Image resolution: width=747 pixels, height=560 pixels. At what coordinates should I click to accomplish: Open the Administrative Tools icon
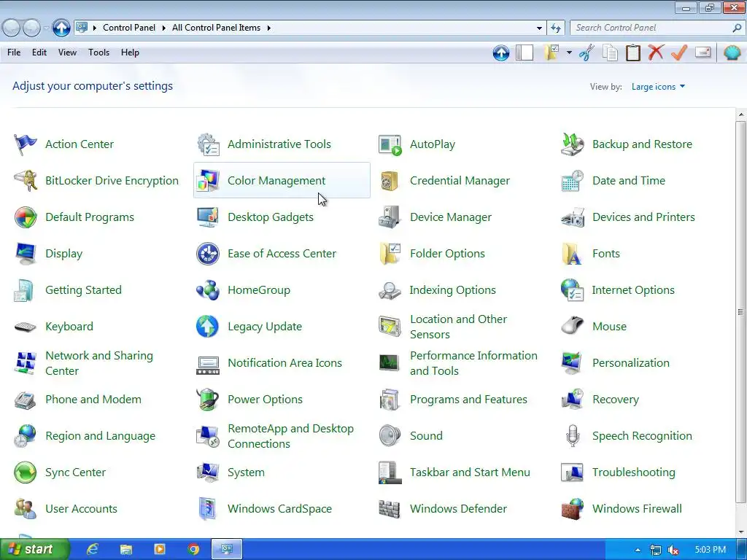click(x=208, y=144)
